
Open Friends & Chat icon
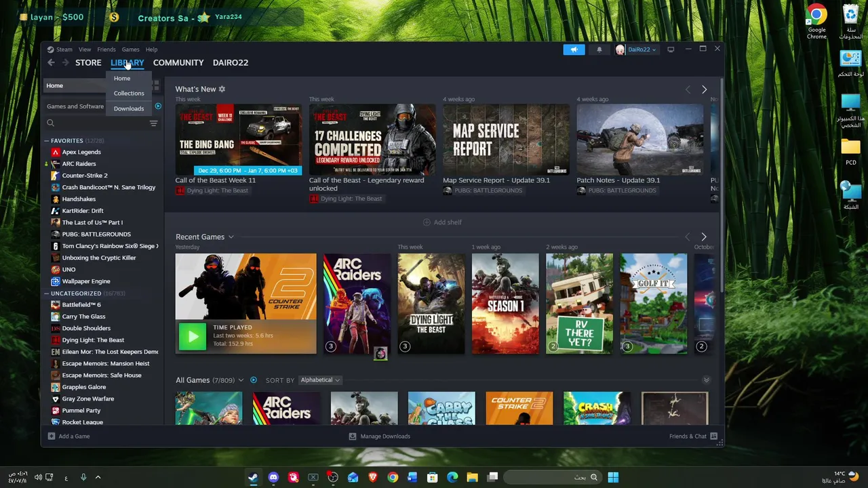click(713, 436)
